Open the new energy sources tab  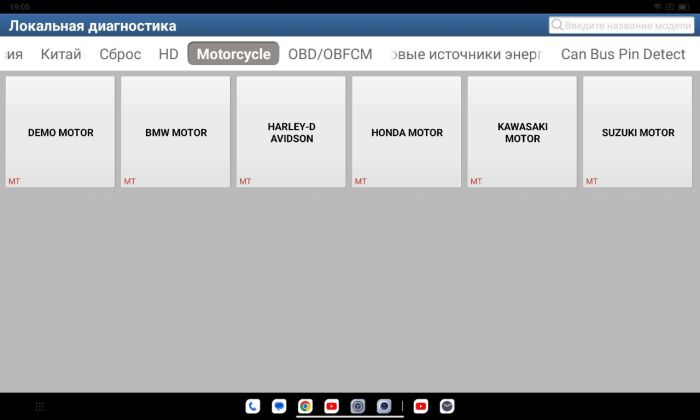point(466,54)
